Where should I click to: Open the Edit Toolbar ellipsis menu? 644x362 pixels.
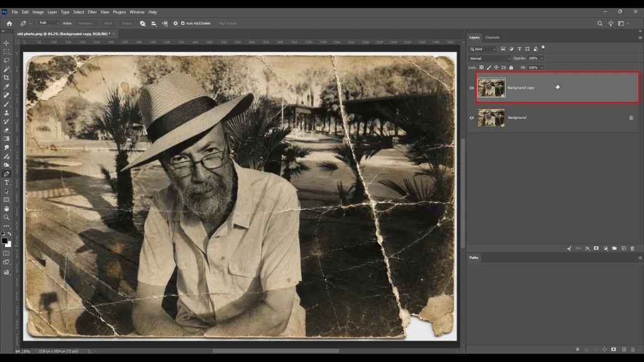(x=6, y=226)
